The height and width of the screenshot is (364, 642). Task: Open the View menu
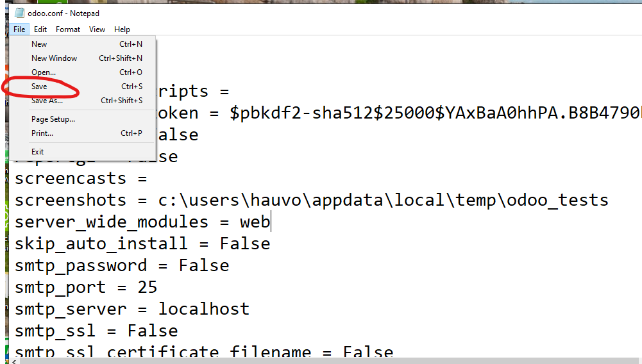pyautogui.click(x=97, y=29)
